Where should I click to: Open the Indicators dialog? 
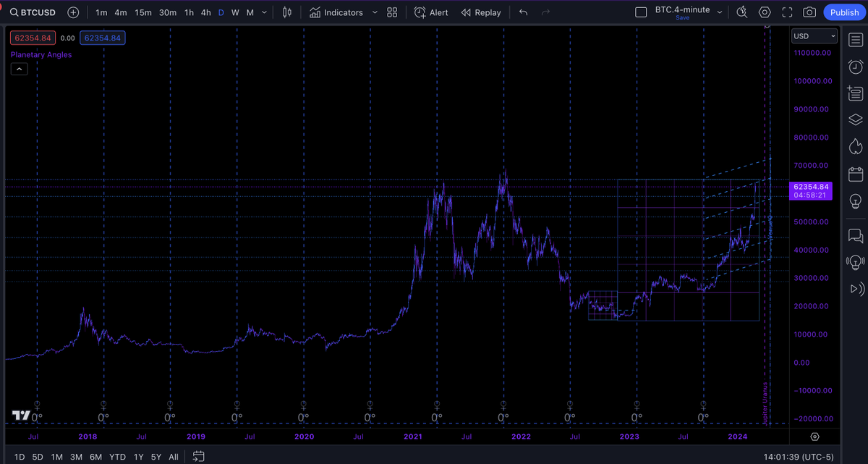click(x=336, y=12)
